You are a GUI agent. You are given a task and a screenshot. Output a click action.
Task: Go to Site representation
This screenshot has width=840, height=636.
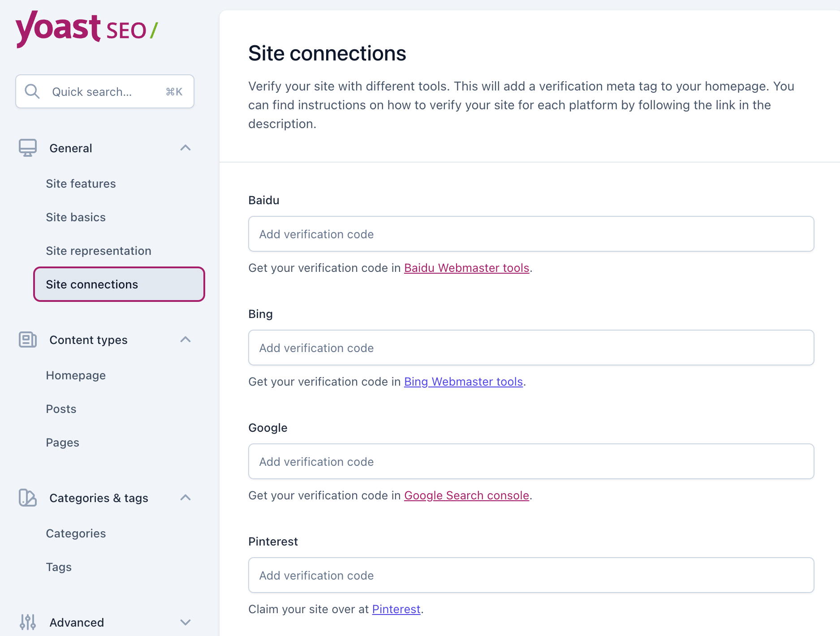[99, 251]
